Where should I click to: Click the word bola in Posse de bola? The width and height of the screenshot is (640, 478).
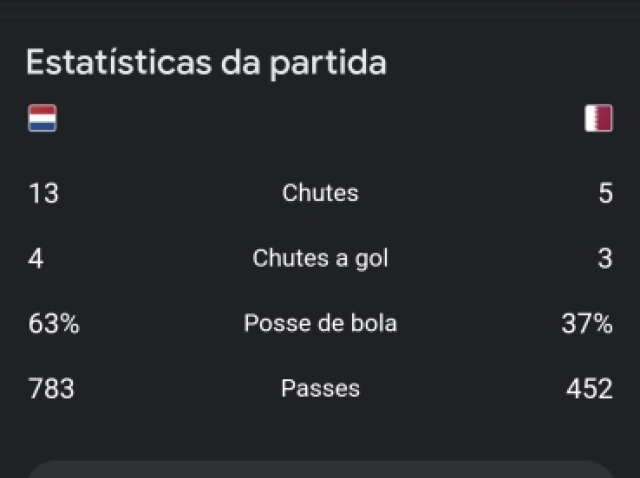coord(374,323)
